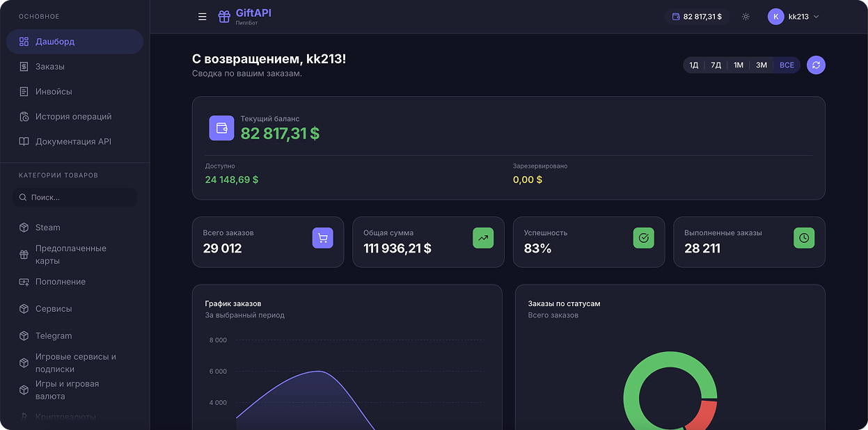
Task: Click the Telegram cube icon
Action: pos(24,336)
